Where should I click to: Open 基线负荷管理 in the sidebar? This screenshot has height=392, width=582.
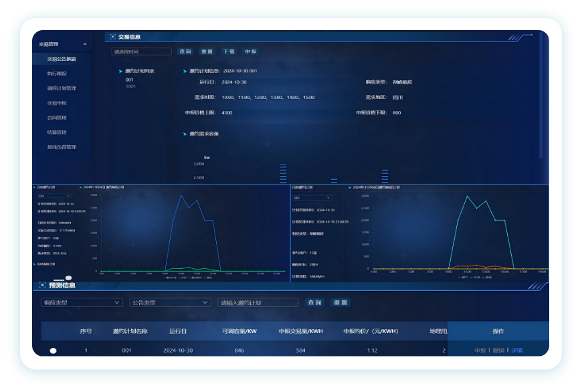62,147
